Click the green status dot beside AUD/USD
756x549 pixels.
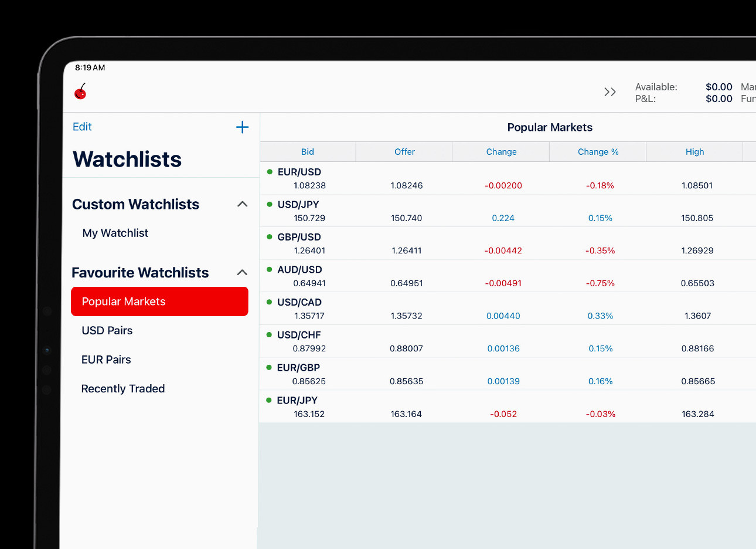pyautogui.click(x=268, y=269)
